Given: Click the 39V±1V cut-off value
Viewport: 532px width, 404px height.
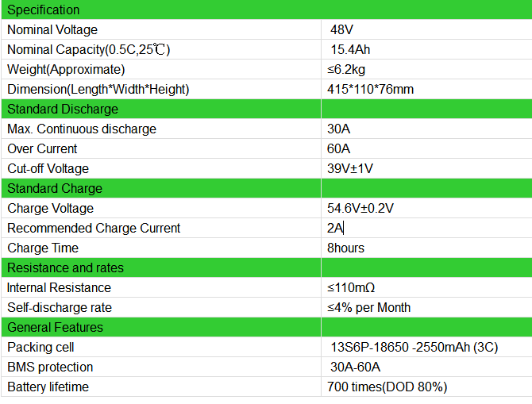Looking at the screenshot, I should 352,169.
